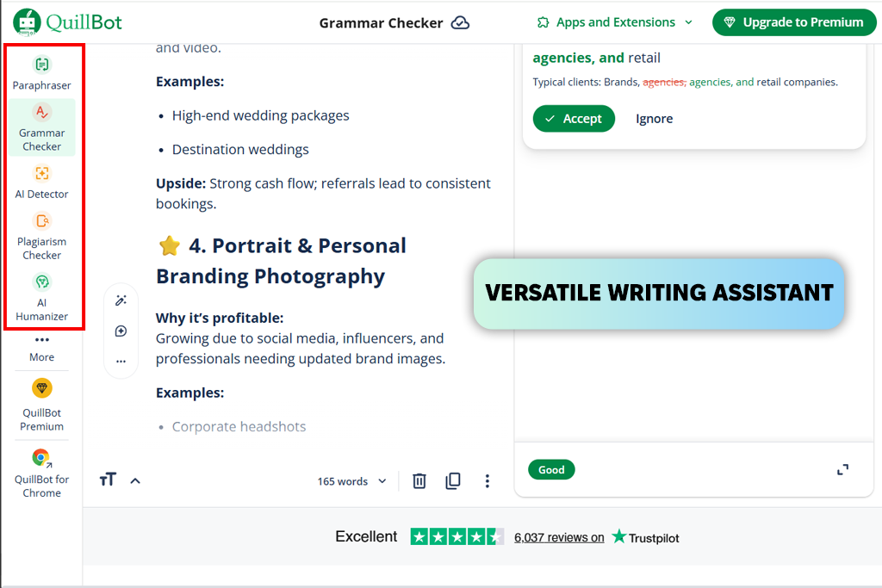Screen dimensions: 882x588
Task: Select the Grammar Checker sidebar item
Action: tap(41, 127)
